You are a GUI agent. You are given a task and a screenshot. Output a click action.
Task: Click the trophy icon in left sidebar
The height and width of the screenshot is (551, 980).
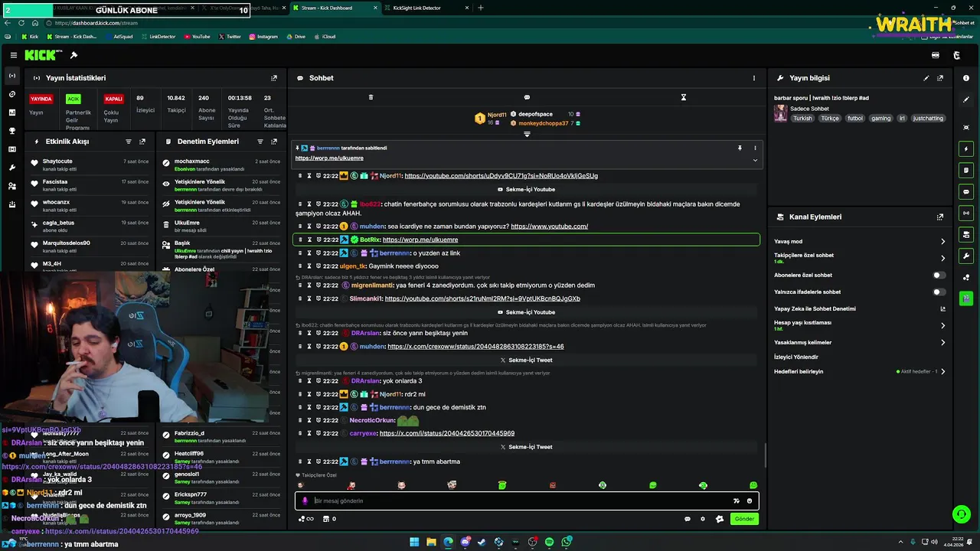tap(12, 131)
